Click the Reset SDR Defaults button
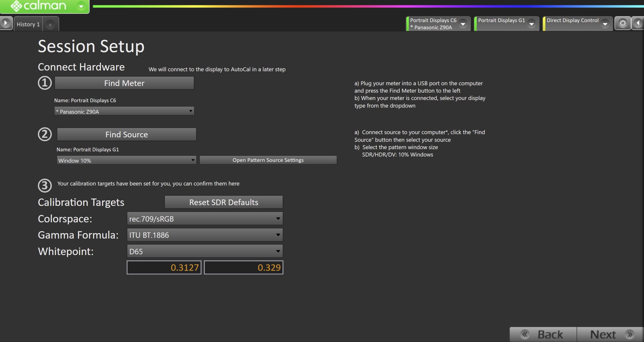Screen dimensions: 644x342 224,202
